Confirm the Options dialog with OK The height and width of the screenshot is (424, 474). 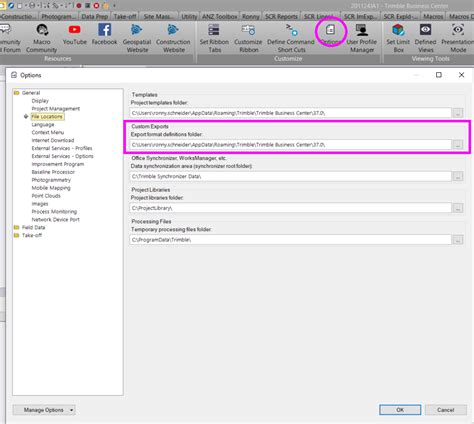[x=400, y=410]
